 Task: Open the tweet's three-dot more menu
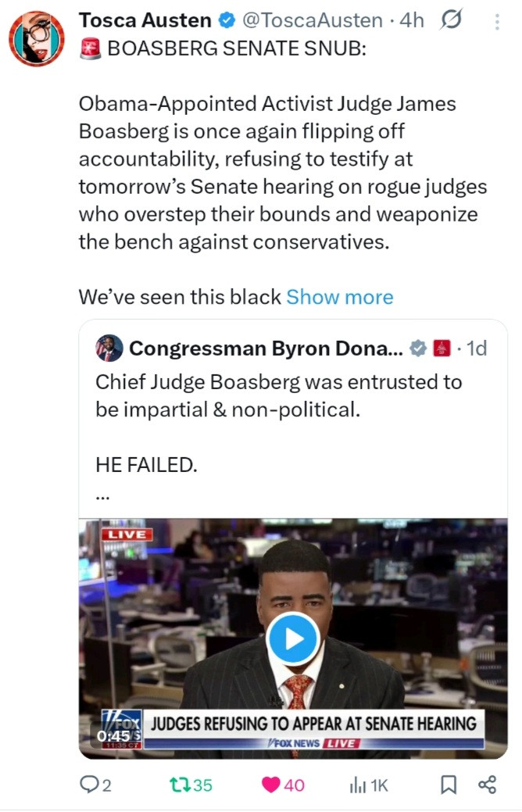tap(496, 22)
